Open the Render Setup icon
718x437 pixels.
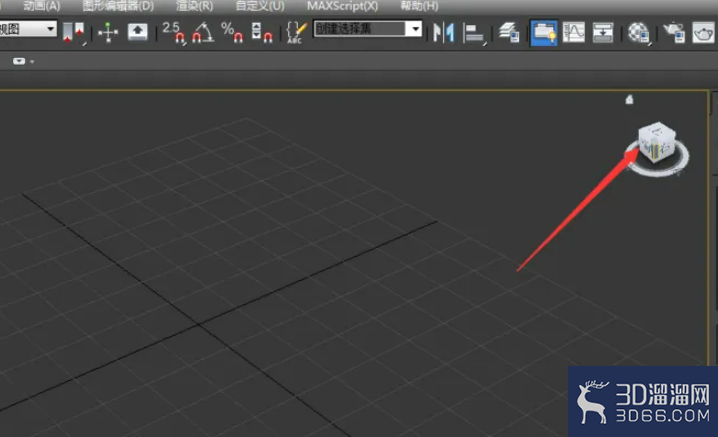click(x=674, y=33)
